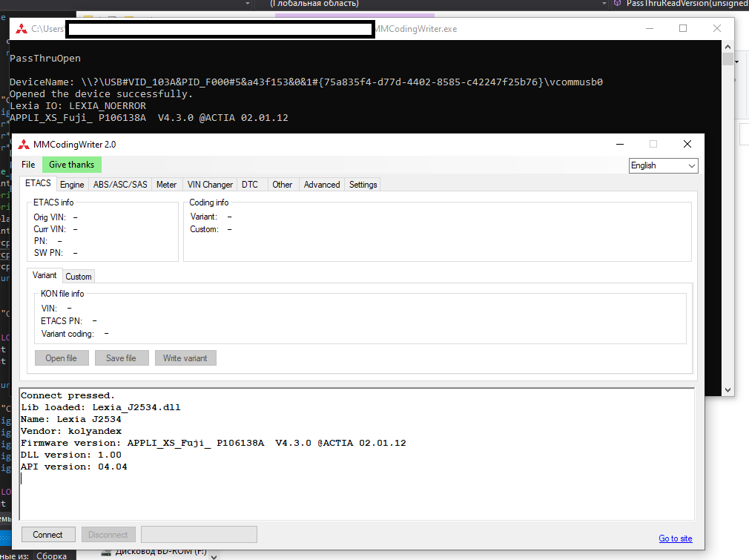The height and width of the screenshot is (560, 749).
Task: Minimize the console window
Action: pos(650,29)
